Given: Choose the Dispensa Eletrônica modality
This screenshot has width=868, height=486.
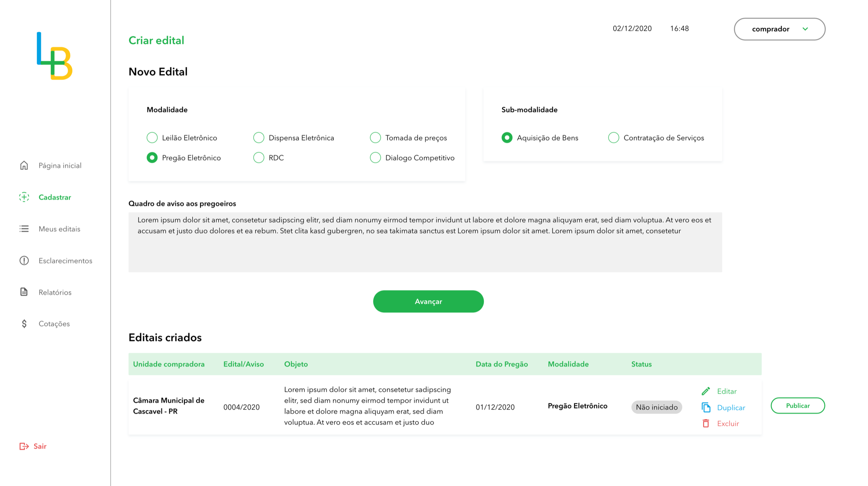Looking at the screenshot, I should pos(259,138).
